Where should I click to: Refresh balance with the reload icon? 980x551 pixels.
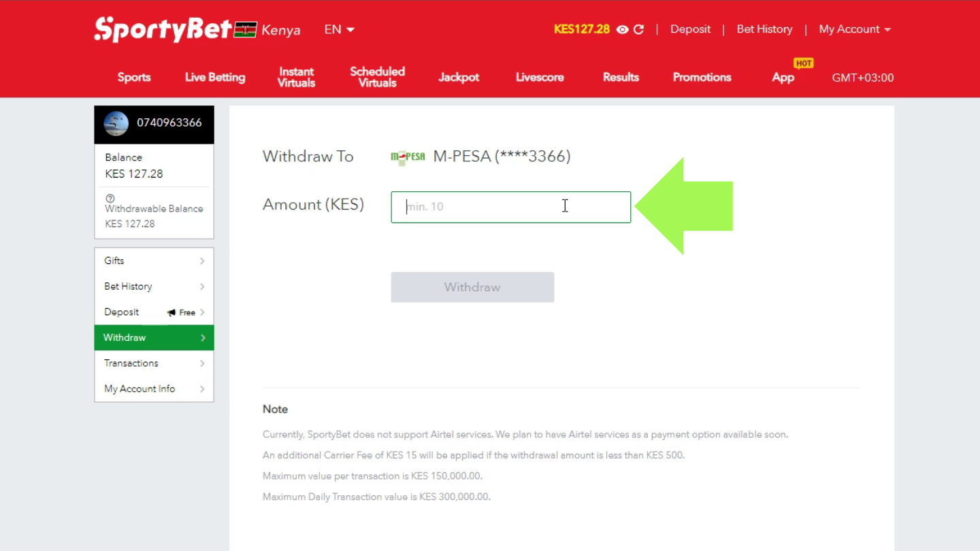coord(638,29)
